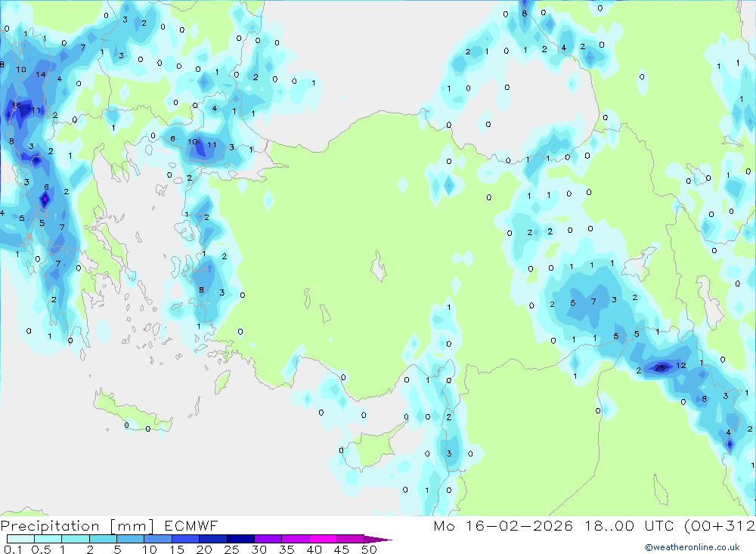Click the legend scale label 15
The image size is (756, 554).
pyautogui.click(x=177, y=549)
